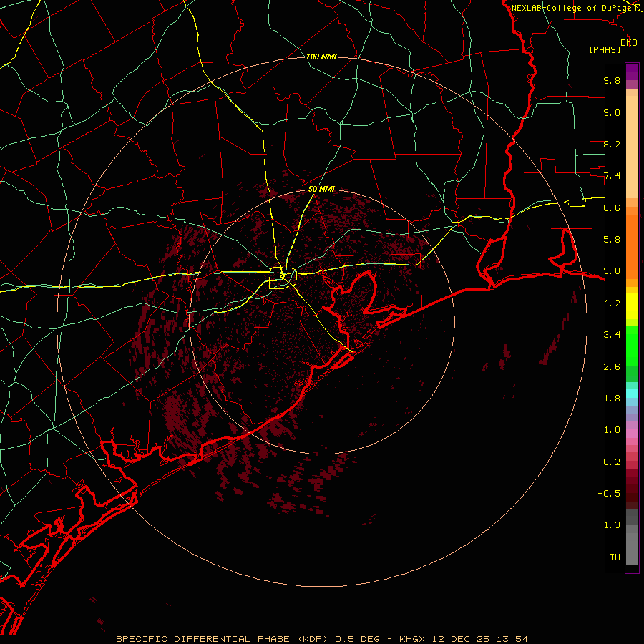This screenshot has height=644, width=644.
Task: Click the purple top segment of the color bar
Action: 632,72
